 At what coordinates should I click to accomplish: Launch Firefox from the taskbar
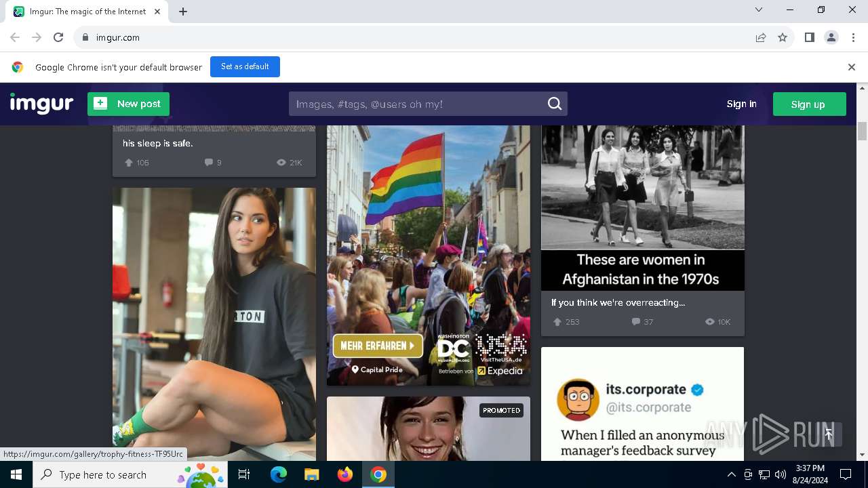[345, 474]
